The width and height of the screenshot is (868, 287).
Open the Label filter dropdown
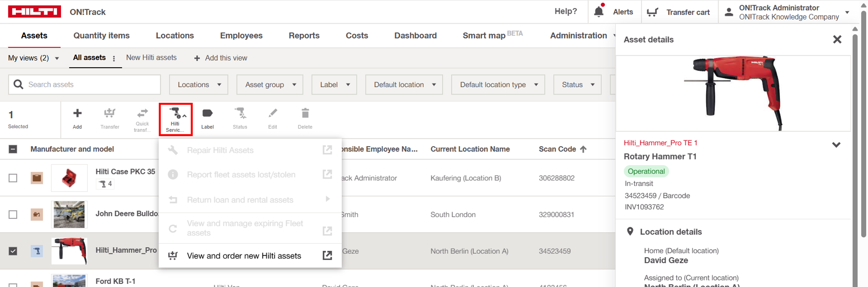pos(334,85)
